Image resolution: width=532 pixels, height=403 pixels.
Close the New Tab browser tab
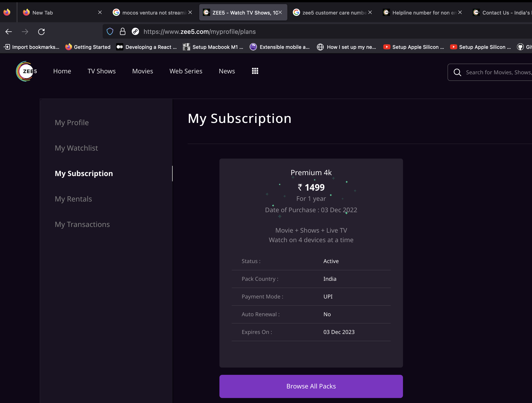click(100, 12)
